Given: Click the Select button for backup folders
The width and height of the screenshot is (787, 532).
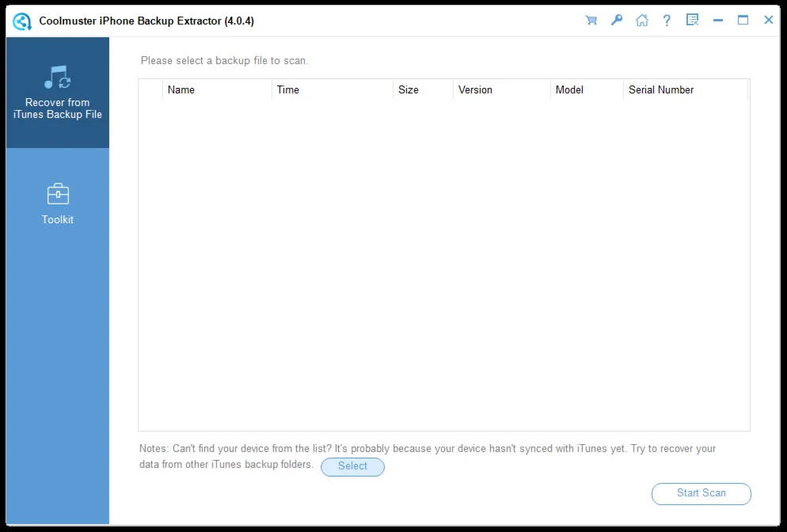Looking at the screenshot, I should coord(353,466).
